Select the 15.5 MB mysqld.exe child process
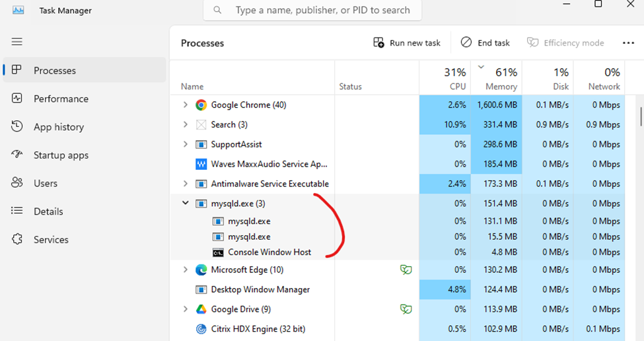This screenshot has height=341, width=644. click(x=397, y=237)
